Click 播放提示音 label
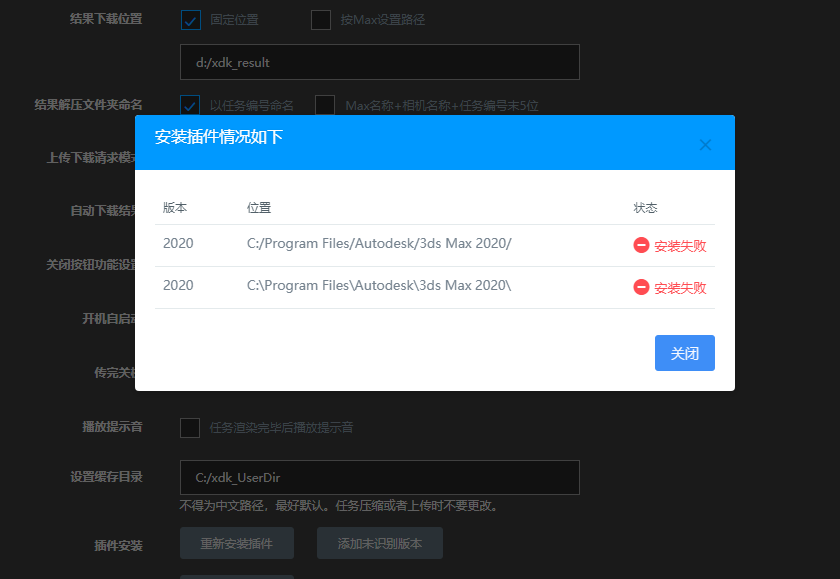Viewport: 840px width, 579px height. pos(112,427)
